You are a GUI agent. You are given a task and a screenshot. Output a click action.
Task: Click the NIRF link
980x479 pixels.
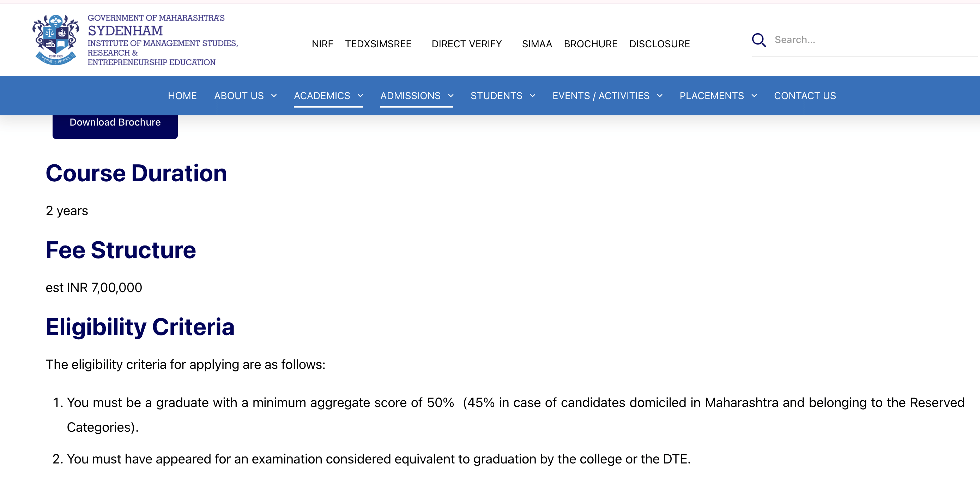tap(322, 43)
